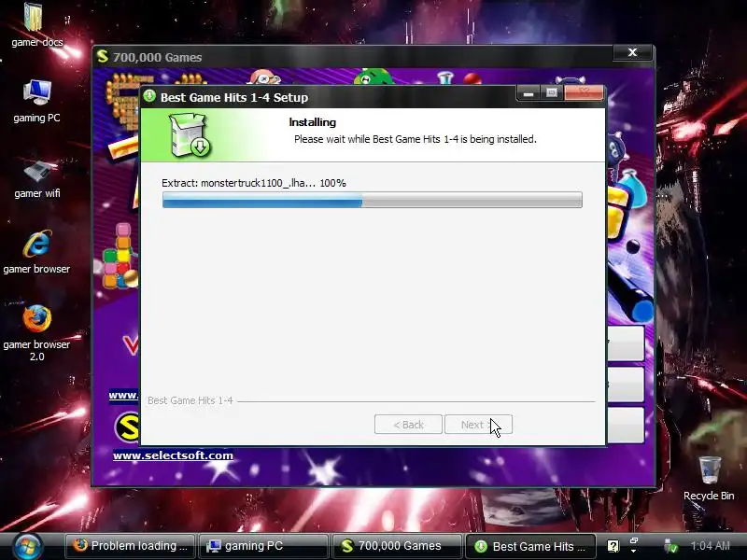The width and height of the screenshot is (747, 560).
Task: Click the green setup icon in title bar
Action: point(149,96)
